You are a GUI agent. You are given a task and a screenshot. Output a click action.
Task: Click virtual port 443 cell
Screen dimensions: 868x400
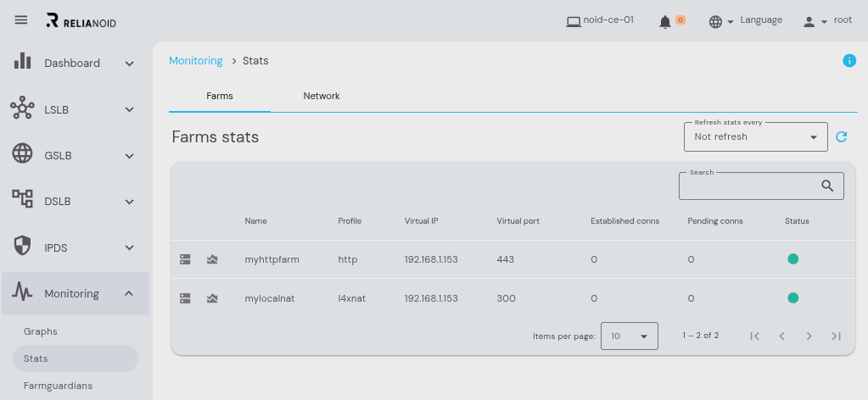click(506, 259)
